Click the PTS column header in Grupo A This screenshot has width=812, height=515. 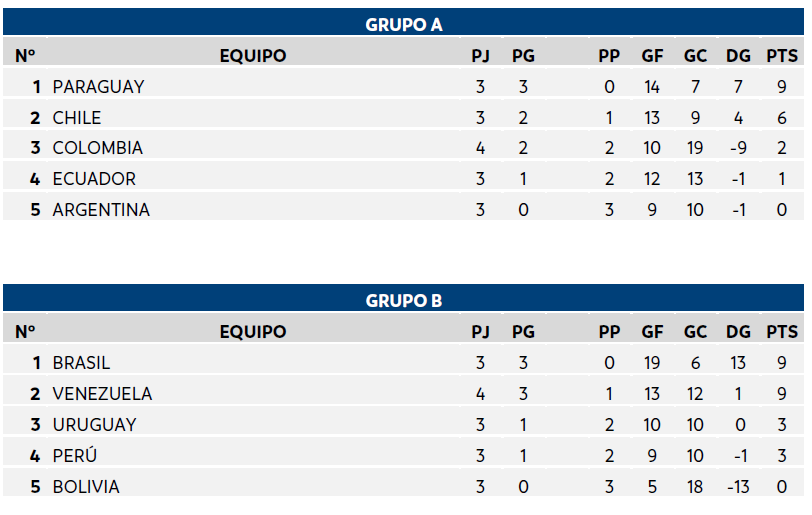pyautogui.click(x=782, y=55)
